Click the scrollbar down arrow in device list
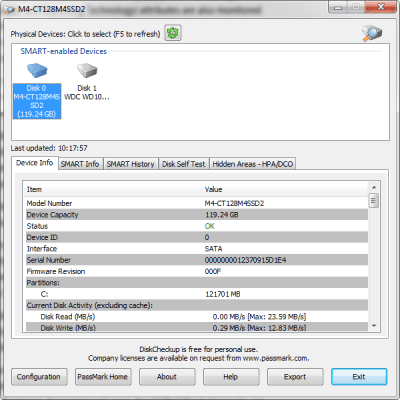The height and width of the screenshot is (400, 400). 374,326
